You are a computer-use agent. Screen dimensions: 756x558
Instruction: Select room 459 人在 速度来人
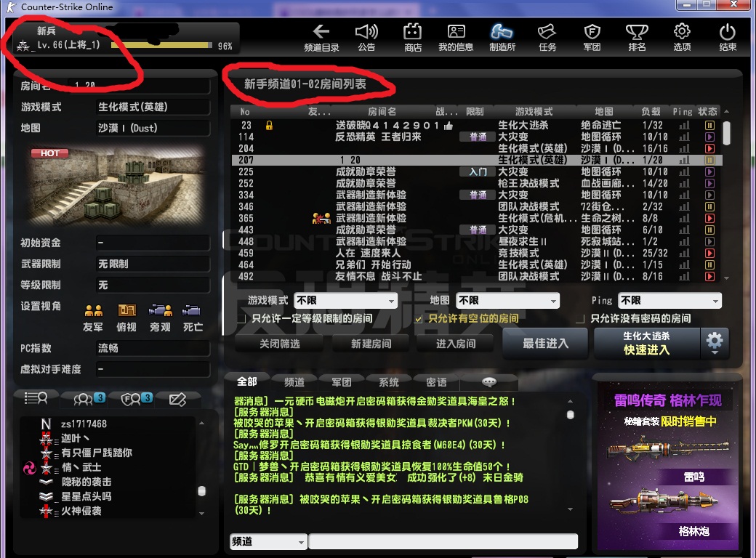476,253
